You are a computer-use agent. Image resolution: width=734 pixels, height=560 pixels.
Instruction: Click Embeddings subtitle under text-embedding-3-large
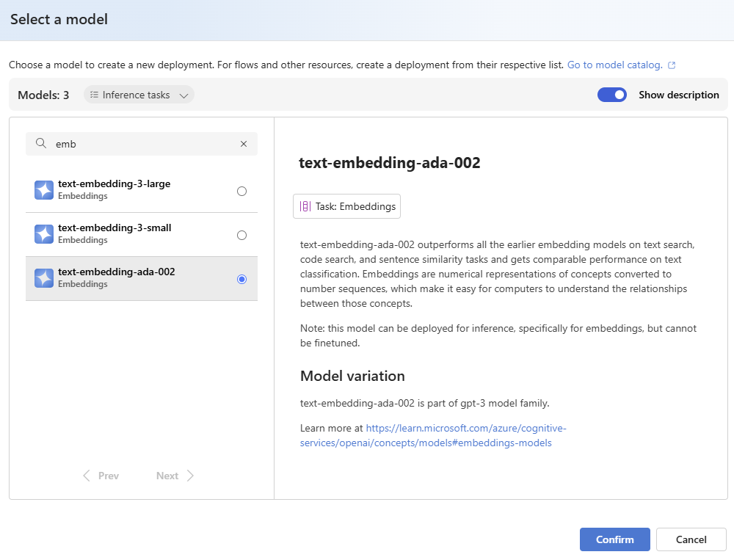tap(83, 196)
